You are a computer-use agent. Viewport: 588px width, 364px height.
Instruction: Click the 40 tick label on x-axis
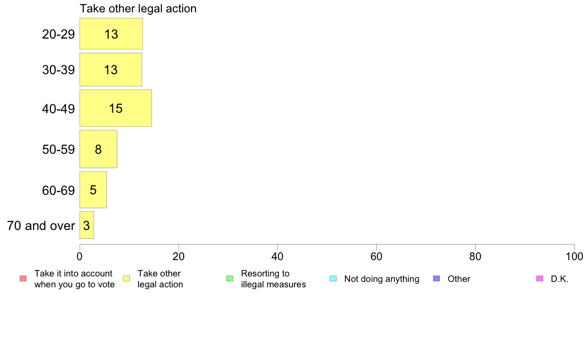click(x=278, y=256)
